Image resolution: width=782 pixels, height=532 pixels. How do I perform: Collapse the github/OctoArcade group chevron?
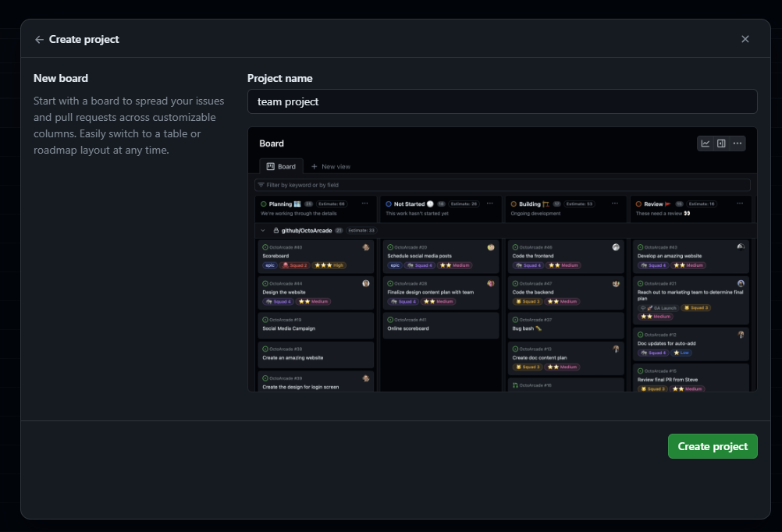[263, 230]
